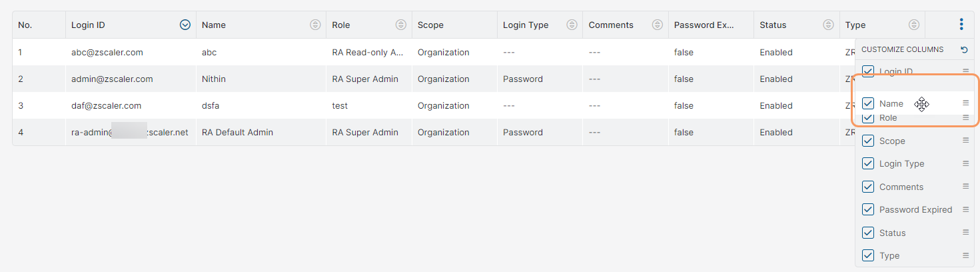
Task: Click the RA Default Admin name cell
Action: tap(237, 133)
